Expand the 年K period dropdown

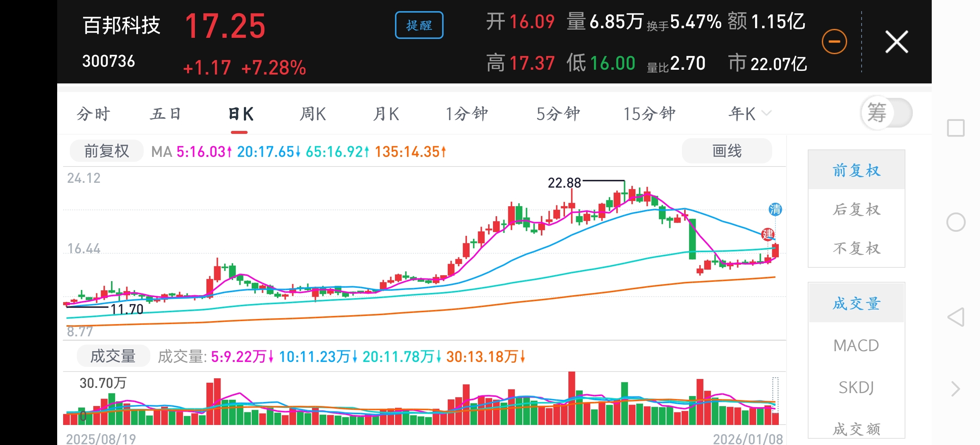pyautogui.click(x=749, y=113)
